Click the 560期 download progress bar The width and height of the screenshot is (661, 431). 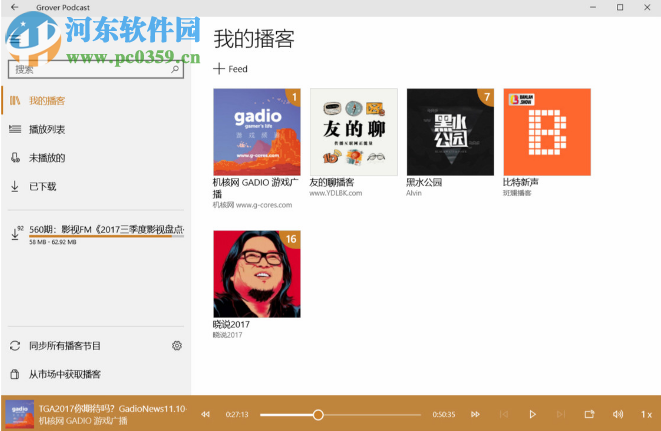click(x=107, y=236)
